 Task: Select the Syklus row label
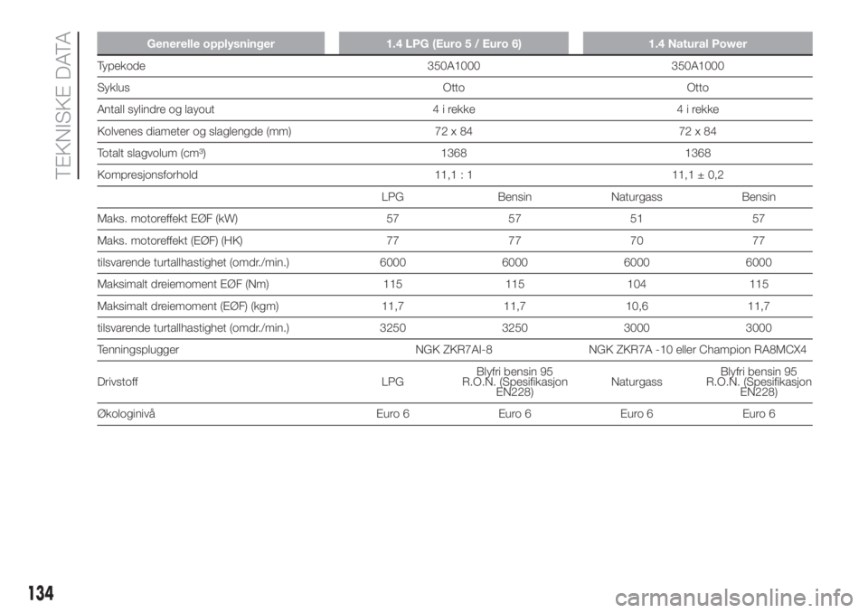(114, 88)
